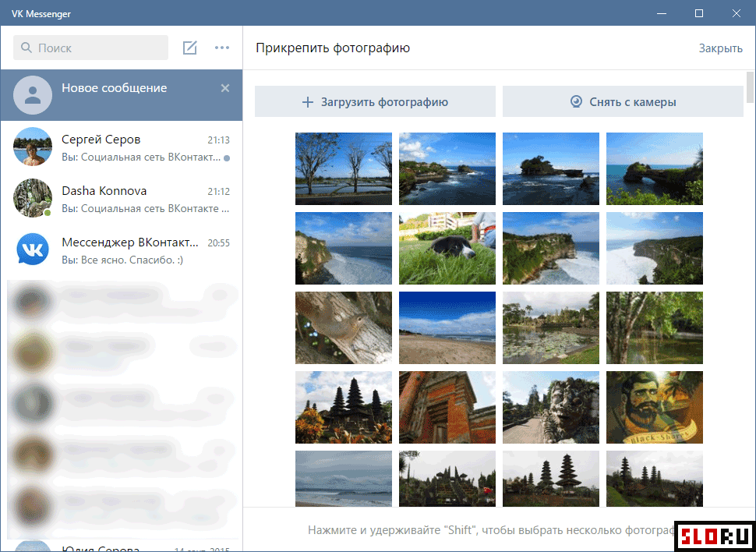The image size is (756, 552).
Task: Select the green cliff over ocean photo
Action: point(551,249)
